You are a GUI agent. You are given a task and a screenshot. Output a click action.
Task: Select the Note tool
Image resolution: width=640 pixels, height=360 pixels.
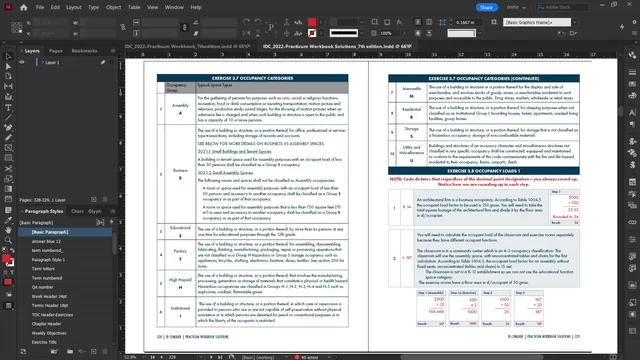coord(8,210)
